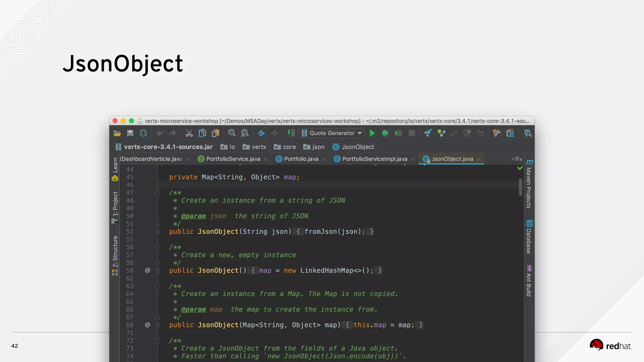Toggle the Maven Projects tool window
The height and width of the screenshot is (362, 644).
529,184
